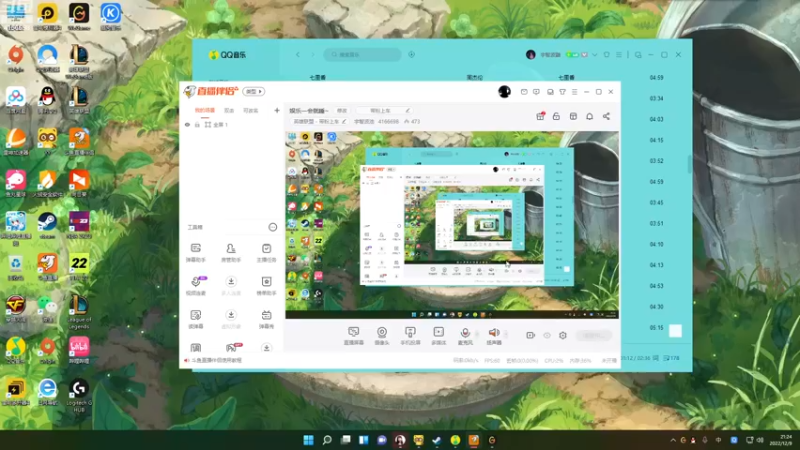800x450 pixels.
Task: Open the 斗鱼直播伴侣使用教程 link
Action: (x=216, y=360)
